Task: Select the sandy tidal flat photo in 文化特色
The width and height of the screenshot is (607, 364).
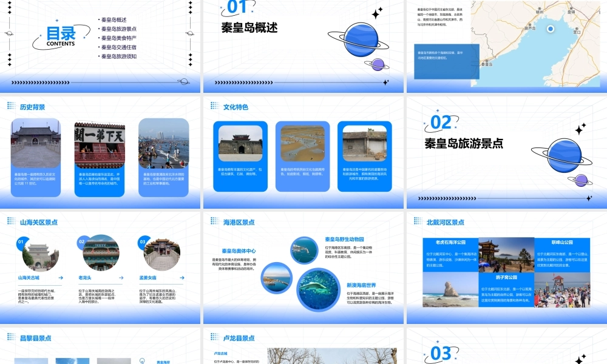Action: coord(303,144)
